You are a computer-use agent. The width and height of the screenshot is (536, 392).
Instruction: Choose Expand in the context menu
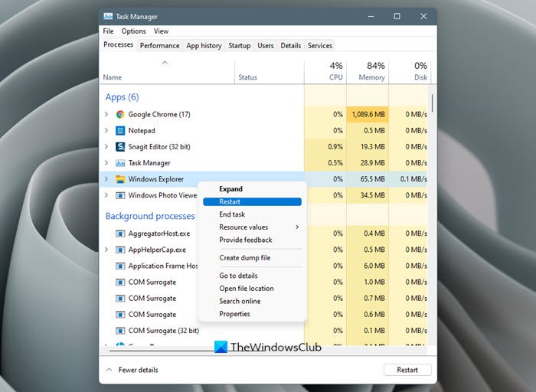[252, 189]
